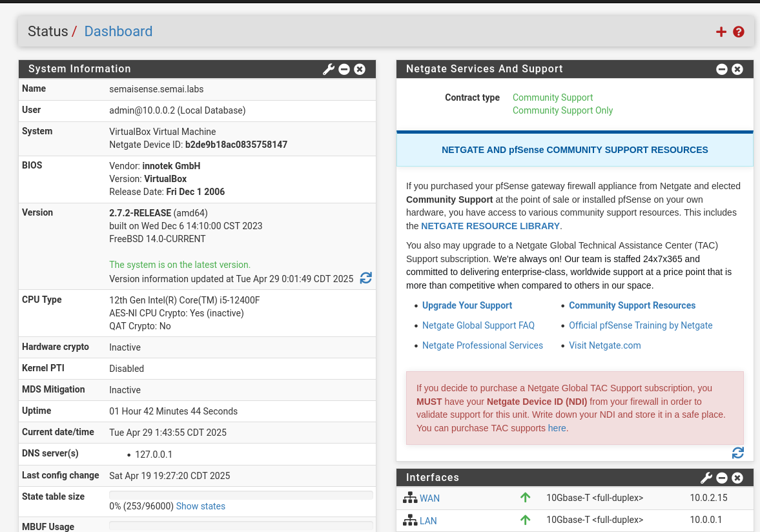Viewport: 760px width, 532px height.
Task: Click the 'here' TAC purchase link
Action: pos(557,428)
